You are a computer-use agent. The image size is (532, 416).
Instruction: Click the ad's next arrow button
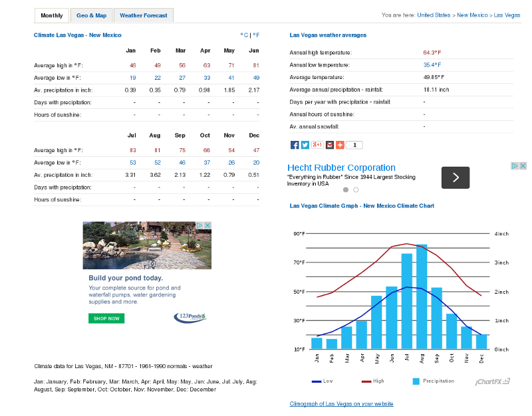(x=456, y=177)
